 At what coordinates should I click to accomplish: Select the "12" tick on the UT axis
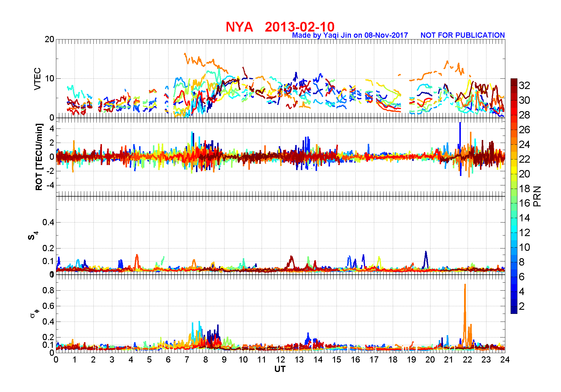coord(280,360)
